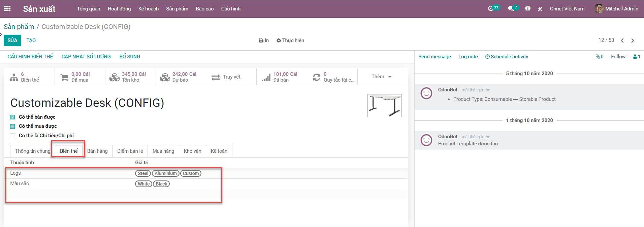The image size is (644, 227).
Task: Toggle the 'Có thể bán được' checkbox
Action: 12,117
